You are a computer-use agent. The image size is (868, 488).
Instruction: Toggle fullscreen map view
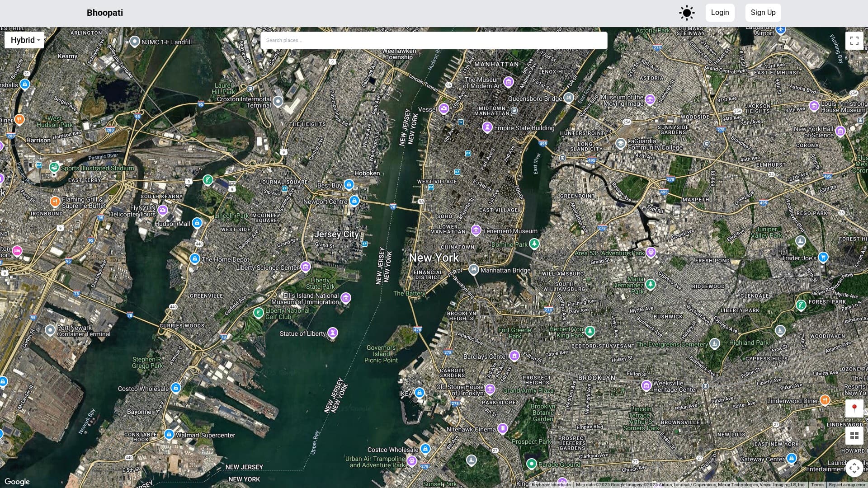click(x=854, y=41)
